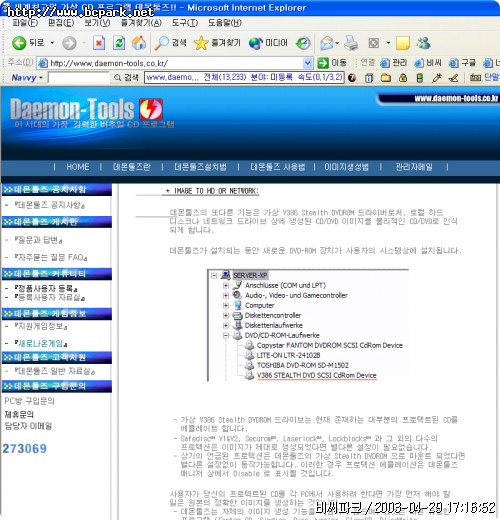Open Mail envelope icon
The image size is (500, 520).
point(327,43)
